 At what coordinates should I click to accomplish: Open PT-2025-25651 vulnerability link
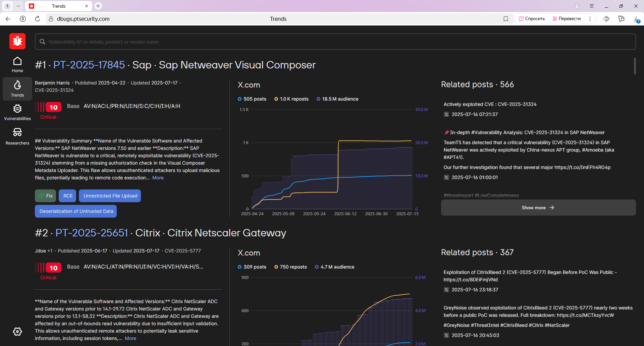click(x=92, y=233)
